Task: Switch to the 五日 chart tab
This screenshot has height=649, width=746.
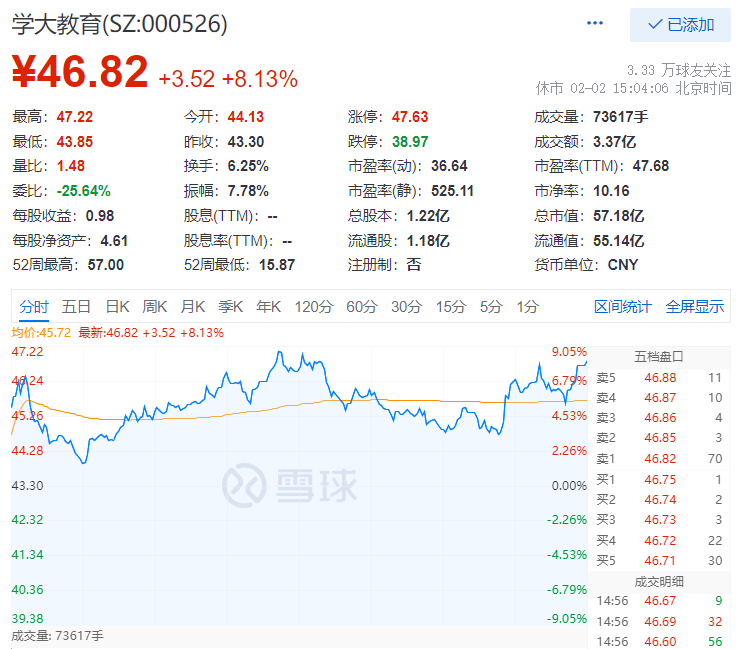Action: pyautogui.click(x=76, y=307)
